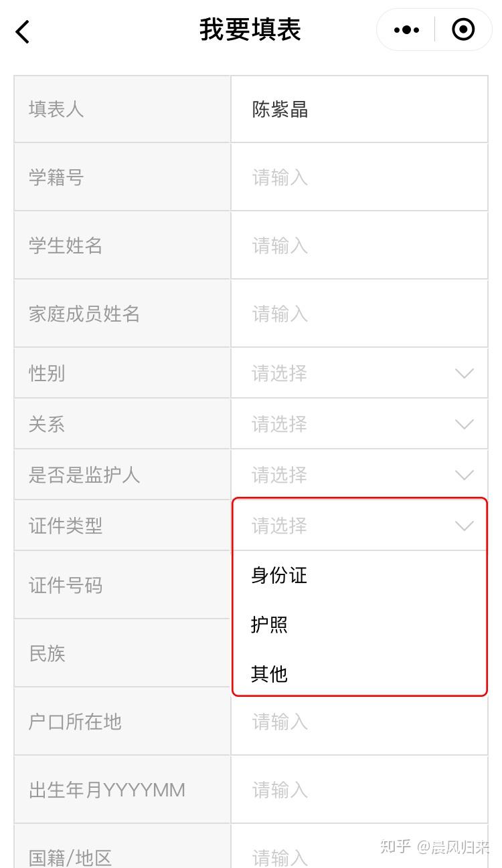
Task: Tap the 国籍/地区 input field
Action: 359,855
